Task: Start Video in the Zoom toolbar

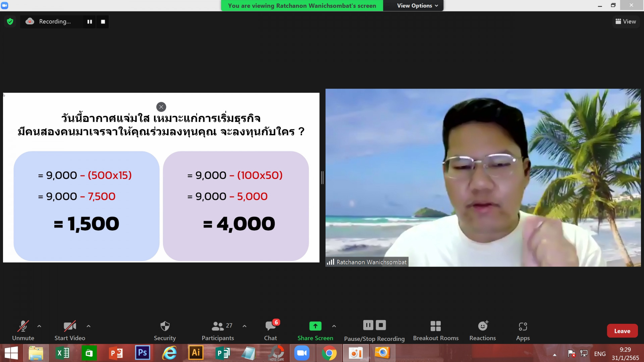Action: pos(70,330)
